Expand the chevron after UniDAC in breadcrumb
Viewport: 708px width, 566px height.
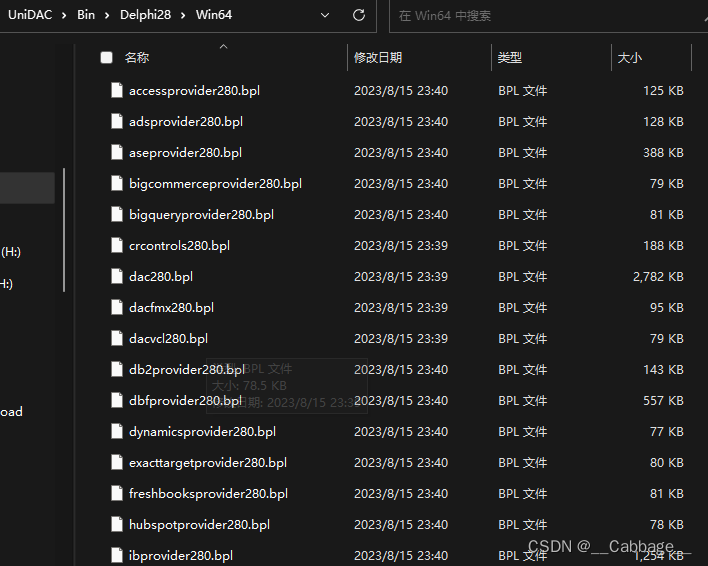click(x=64, y=15)
